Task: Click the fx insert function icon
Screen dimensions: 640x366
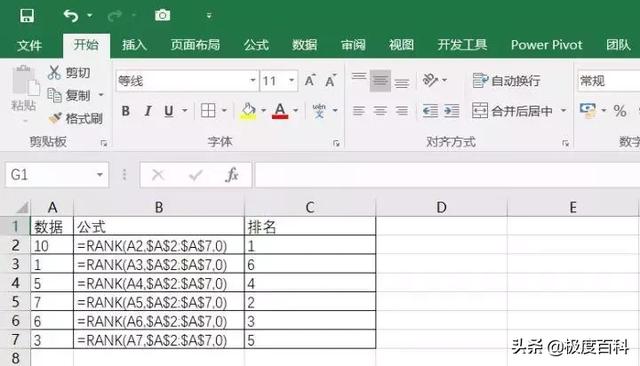Action: point(232,175)
